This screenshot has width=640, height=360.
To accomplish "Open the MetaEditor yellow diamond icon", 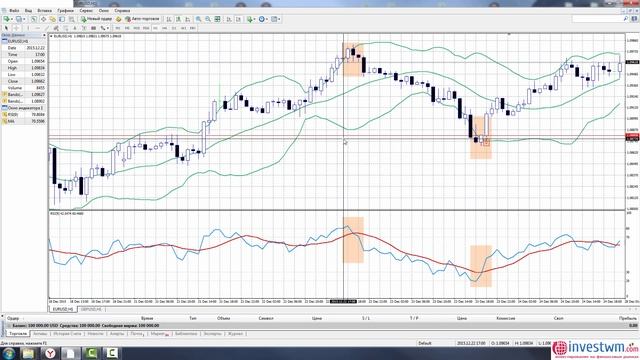I will (118, 19).
